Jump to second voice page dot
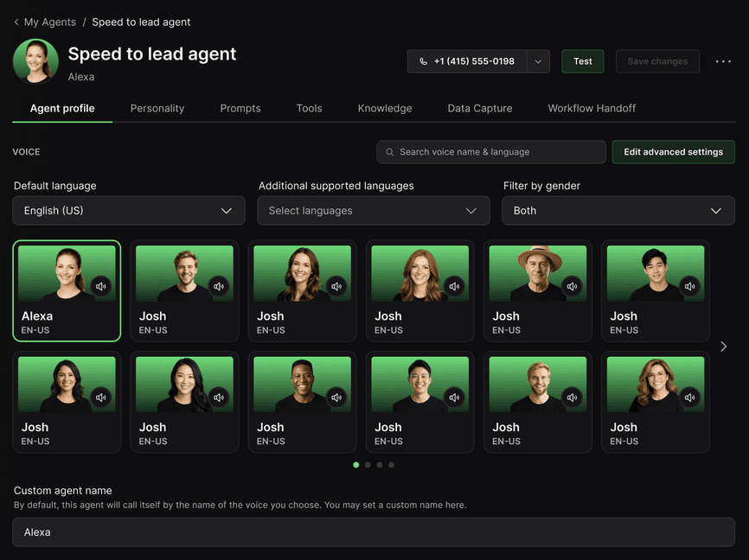Viewport: 749px width, 560px height. coord(368,465)
